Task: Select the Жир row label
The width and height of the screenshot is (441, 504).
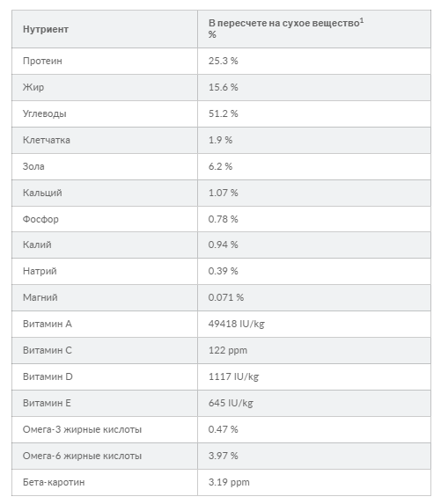Action: pyautogui.click(x=33, y=87)
